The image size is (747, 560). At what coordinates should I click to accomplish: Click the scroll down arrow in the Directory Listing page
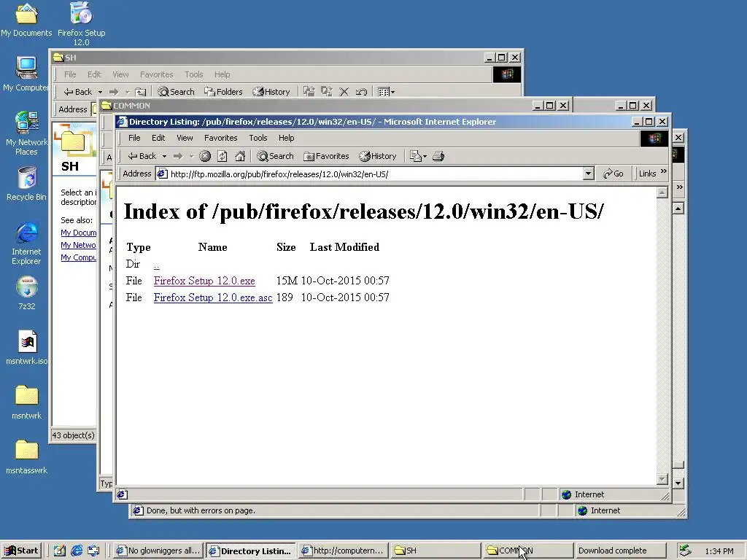[x=662, y=479]
